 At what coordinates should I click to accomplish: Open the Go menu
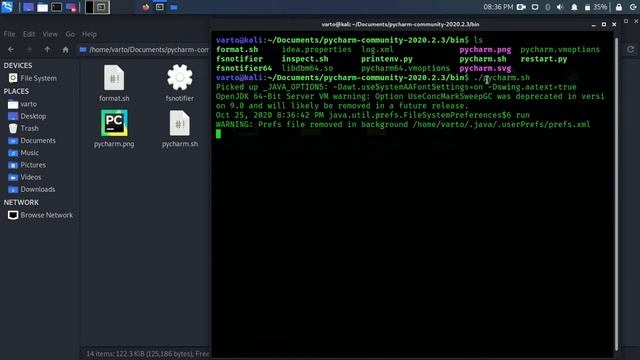click(x=70, y=34)
